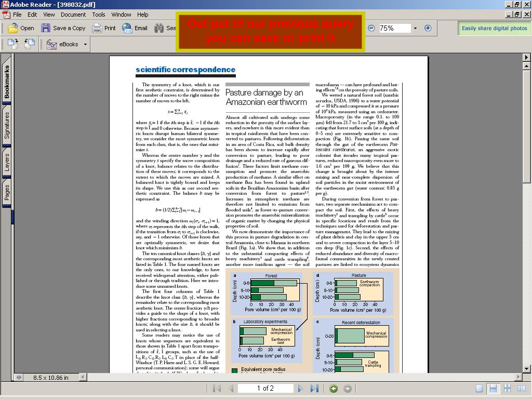Open the Help menu
Image resolution: width=532 pixels, height=399 pixels.
click(142, 15)
